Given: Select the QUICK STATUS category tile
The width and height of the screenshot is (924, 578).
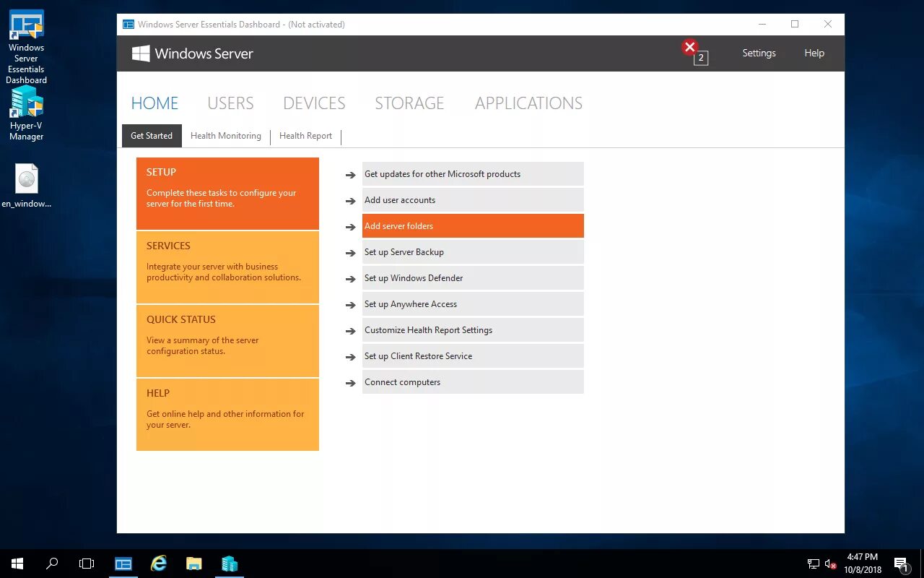Looking at the screenshot, I should [x=227, y=341].
